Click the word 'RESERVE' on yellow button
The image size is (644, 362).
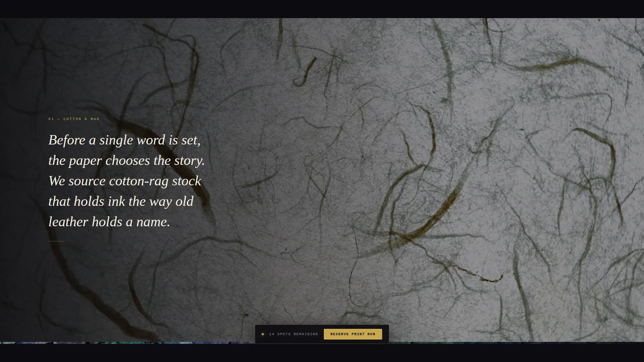[339, 334]
